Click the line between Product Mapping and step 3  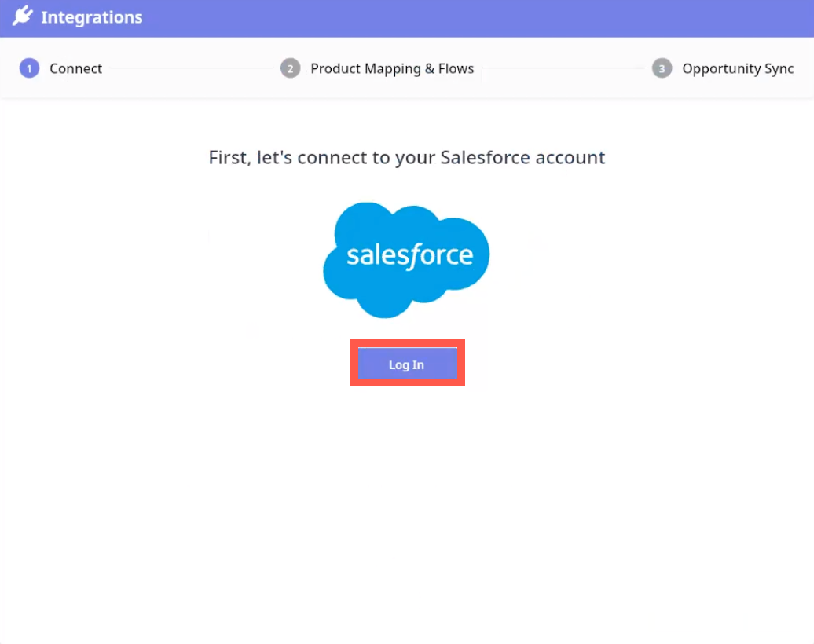[x=563, y=68]
